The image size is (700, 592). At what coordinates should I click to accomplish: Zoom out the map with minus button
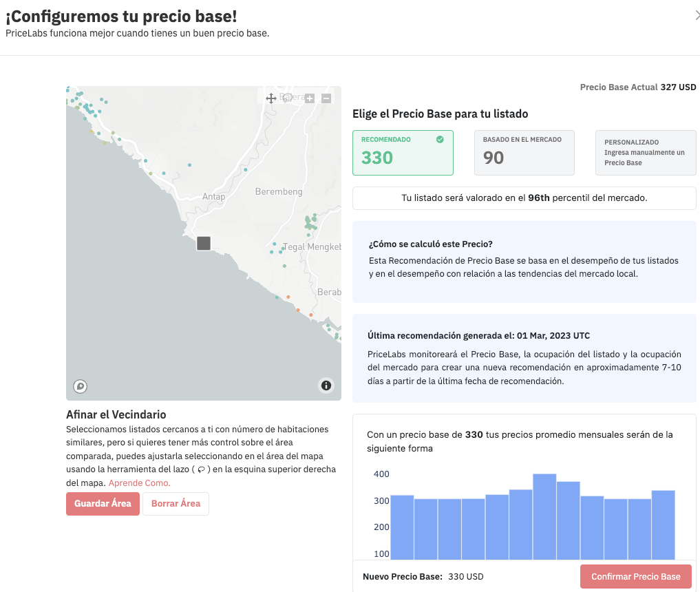pyautogui.click(x=326, y=98)
